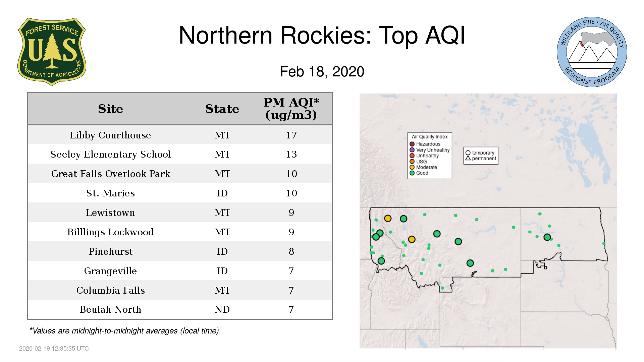Click the ND state cell for Beulah North
Image resolution: width=644 pixels, height=362 pixels.
[x=222, y=310]
